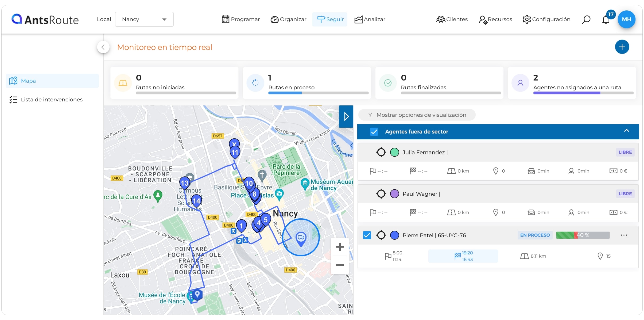Click map stop marker 1

pos(241,226)
